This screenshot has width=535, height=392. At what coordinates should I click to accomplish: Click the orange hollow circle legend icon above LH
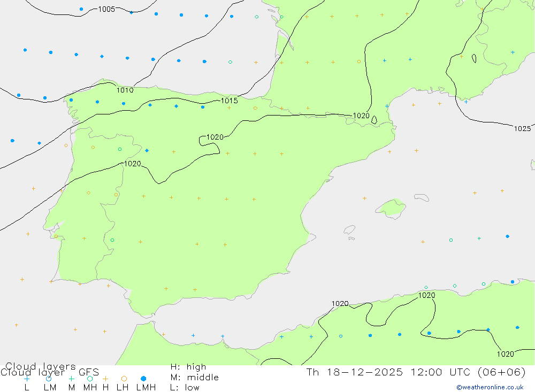point(124,379)
